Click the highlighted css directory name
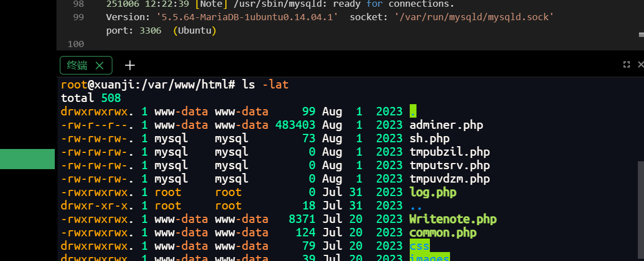Screen dimensions: 644x261 [419, 246]
